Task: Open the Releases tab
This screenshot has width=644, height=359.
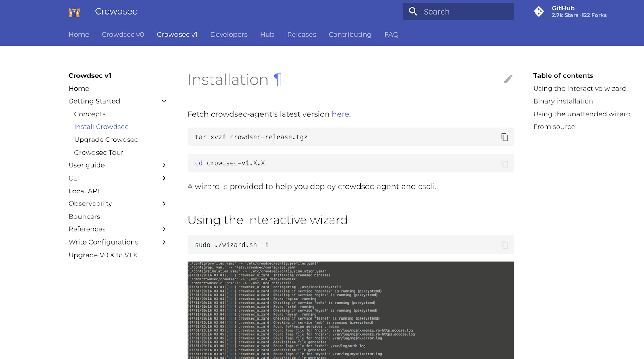Action: tap(301, 35)
